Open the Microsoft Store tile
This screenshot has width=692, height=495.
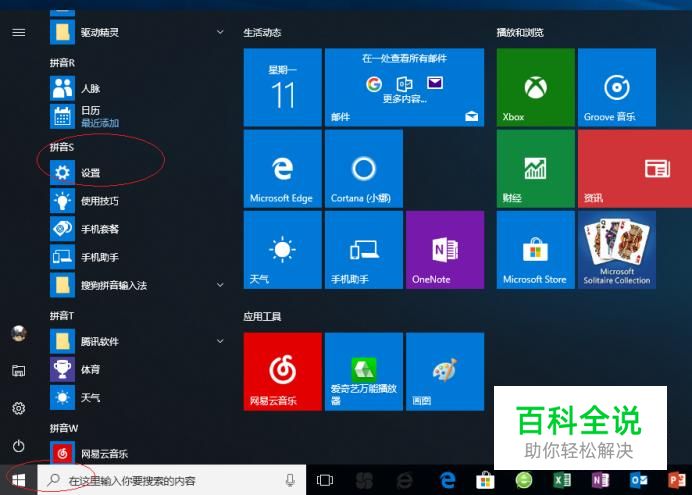click(x=535, y=250)
